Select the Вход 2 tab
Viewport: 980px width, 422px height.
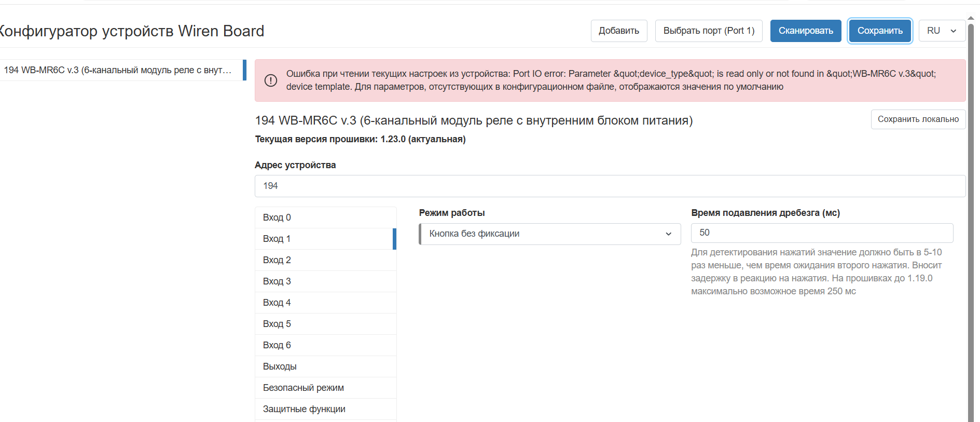(325, 260)
